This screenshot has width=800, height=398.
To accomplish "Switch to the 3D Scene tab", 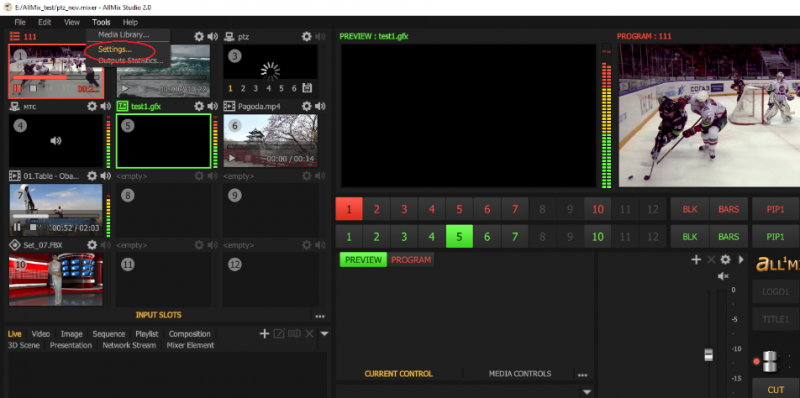I will tap(23, 345).
